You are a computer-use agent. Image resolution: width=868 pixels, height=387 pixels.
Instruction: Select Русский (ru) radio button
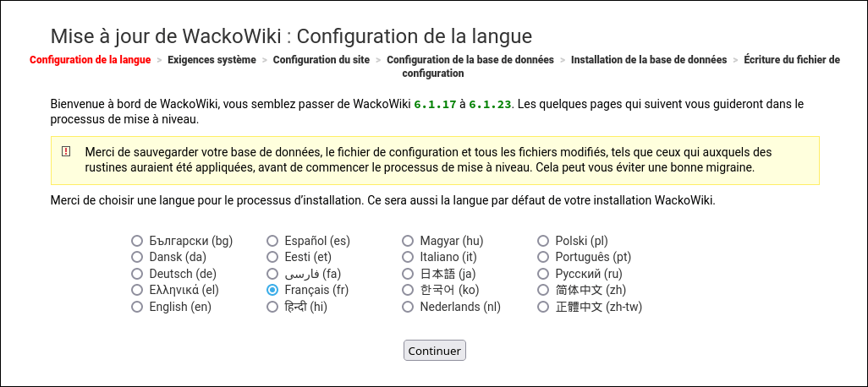(543, 274)
